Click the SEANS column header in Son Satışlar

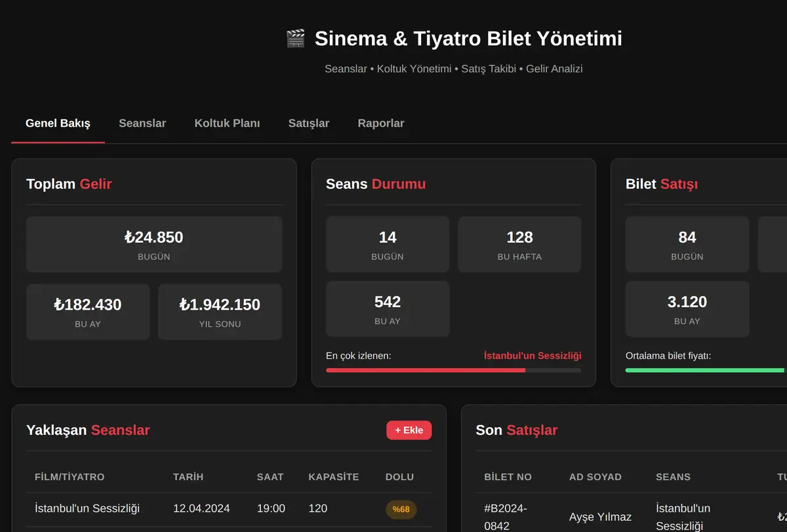pos(673,477)
